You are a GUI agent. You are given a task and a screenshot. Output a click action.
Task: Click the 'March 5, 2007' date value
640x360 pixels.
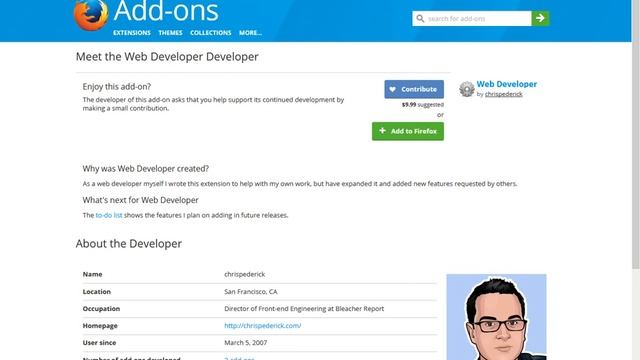pyautogui.click(x=245, y=343)
